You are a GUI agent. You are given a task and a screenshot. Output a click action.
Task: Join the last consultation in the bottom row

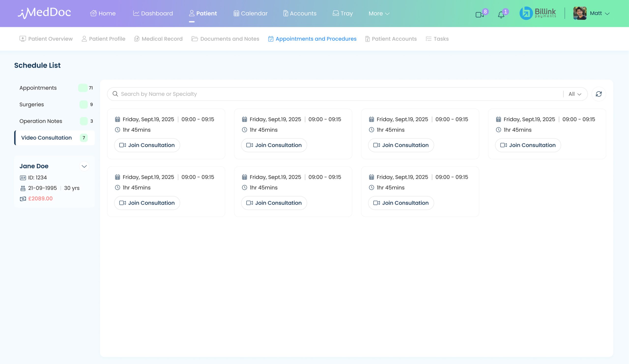coord(401,203)
